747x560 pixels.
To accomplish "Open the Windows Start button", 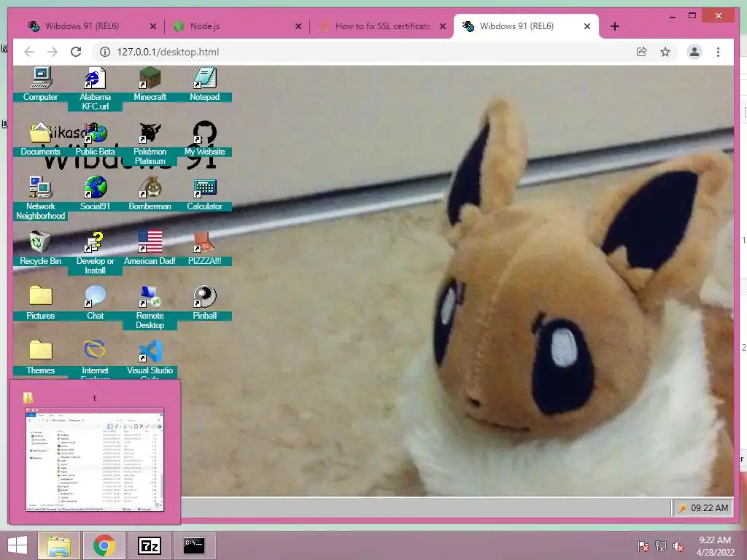I will pyautogui.click(x=18, y=545).
